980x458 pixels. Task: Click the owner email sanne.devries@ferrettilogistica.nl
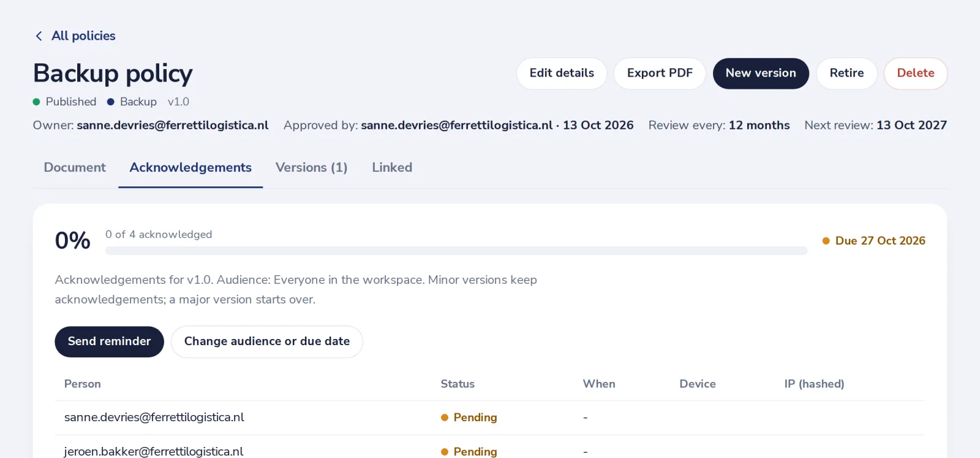(173, 125)
